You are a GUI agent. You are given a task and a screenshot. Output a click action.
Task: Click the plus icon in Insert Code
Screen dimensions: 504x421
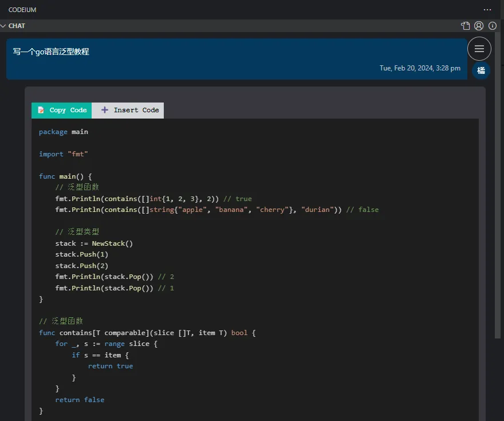(104, 110)
